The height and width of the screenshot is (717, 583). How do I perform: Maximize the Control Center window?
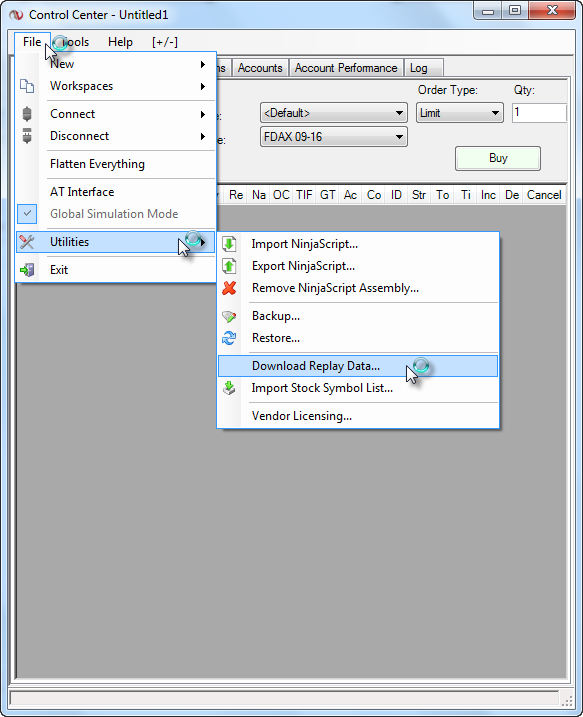tap(515, 11)
